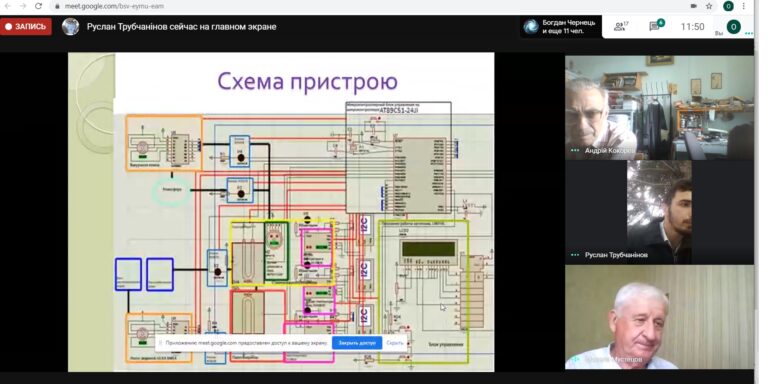This screenshot has height=384, width=768.
Task: Click the site lock icon beside the URL
Action: tap(57, 7)
